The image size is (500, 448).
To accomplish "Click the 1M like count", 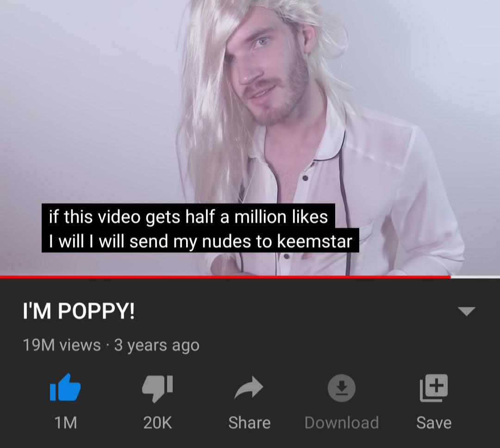I will coord(66,423).
